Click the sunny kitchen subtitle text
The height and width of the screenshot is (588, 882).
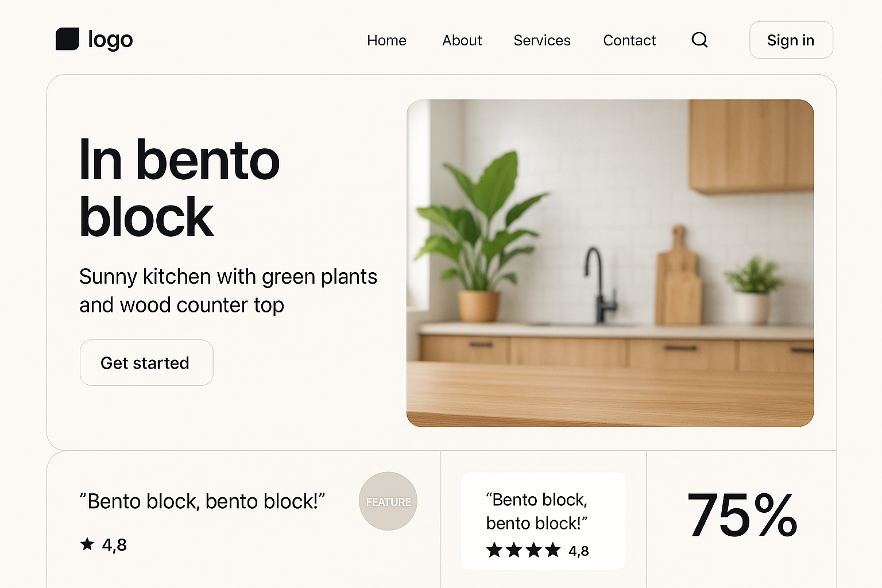228,291
